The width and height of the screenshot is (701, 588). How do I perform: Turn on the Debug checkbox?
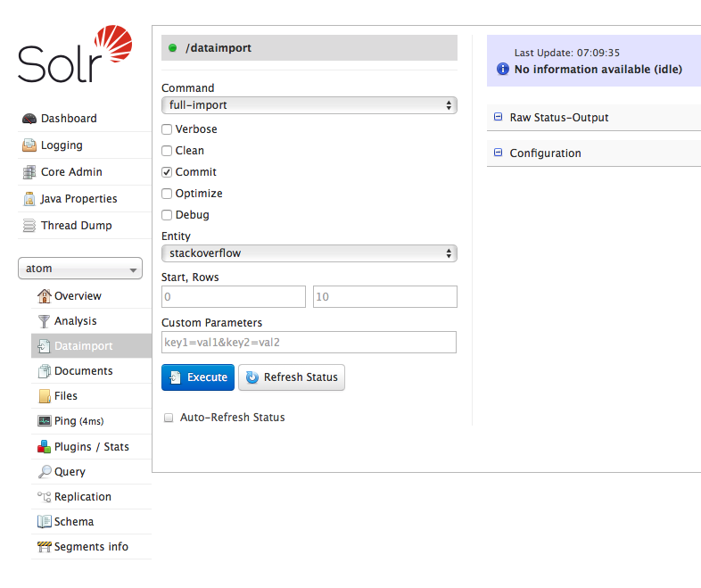167,215
